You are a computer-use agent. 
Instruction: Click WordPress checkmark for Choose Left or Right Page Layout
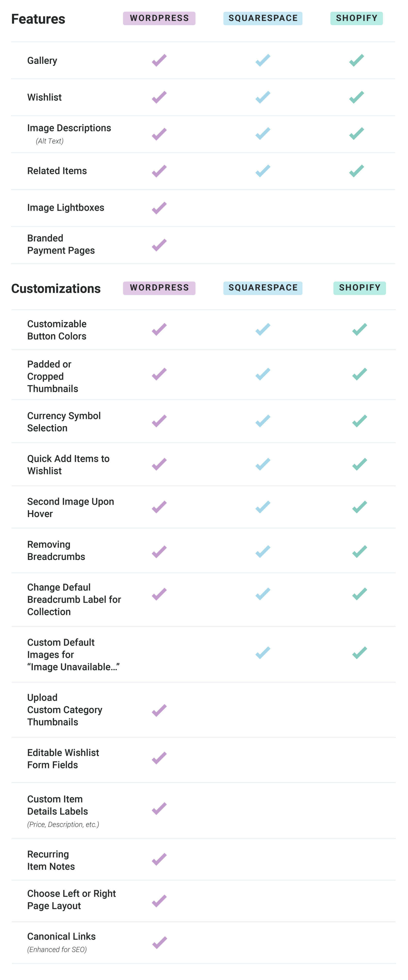tap(159, 901)
